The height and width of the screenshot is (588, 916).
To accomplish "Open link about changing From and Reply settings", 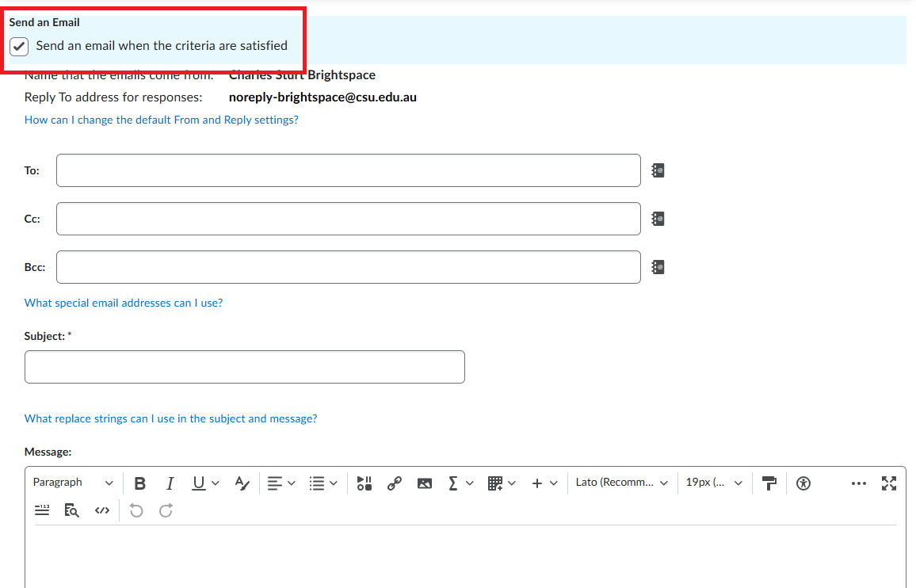I will coord(162,120).
